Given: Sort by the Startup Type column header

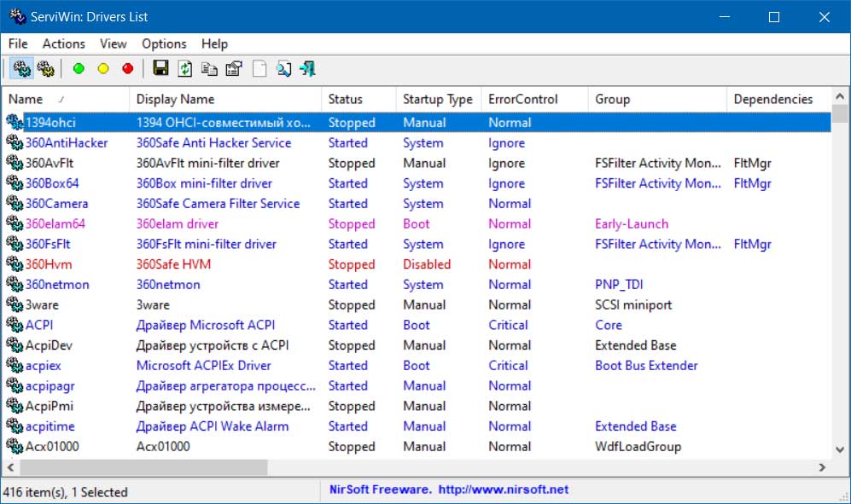Looking at the screenshot, I should point(439,99).
